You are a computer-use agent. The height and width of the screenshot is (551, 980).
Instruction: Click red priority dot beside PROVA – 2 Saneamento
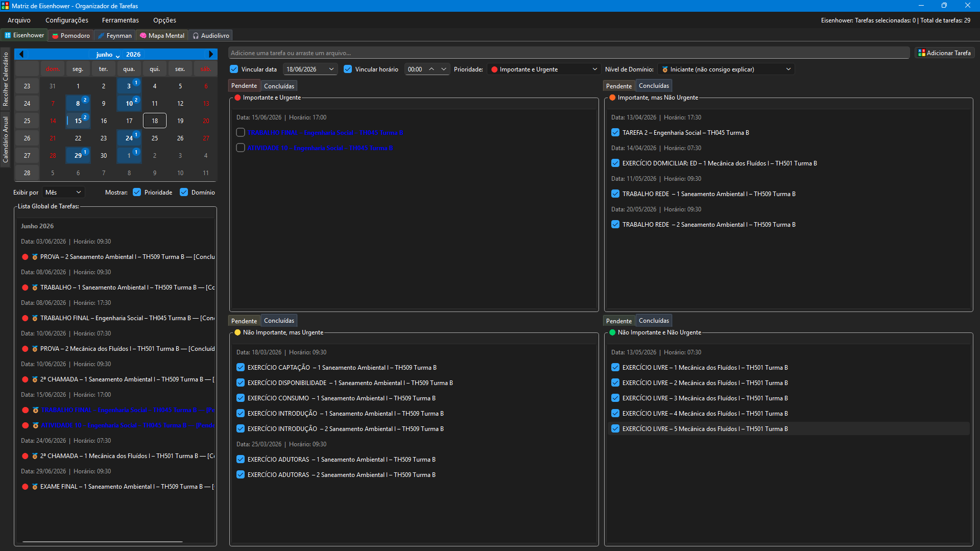point(25,257)
